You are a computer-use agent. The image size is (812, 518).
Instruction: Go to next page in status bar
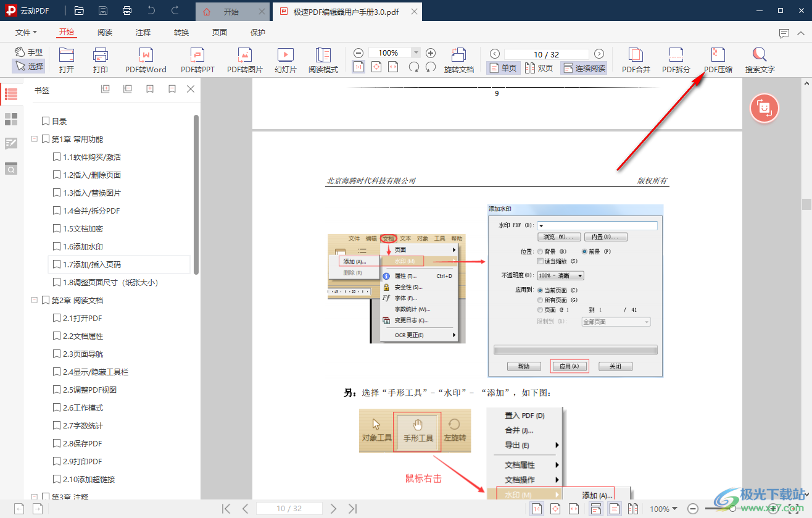[x=334, y=509]
